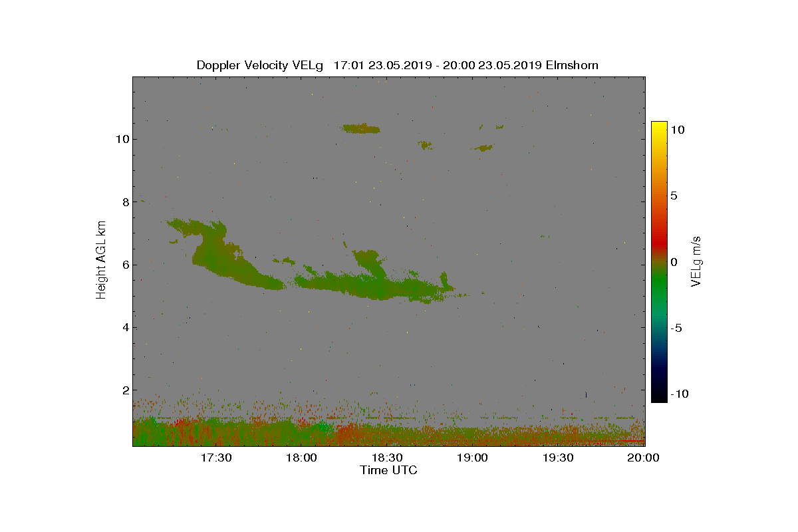Click the 19:00 time tick label

coord(473,458)
